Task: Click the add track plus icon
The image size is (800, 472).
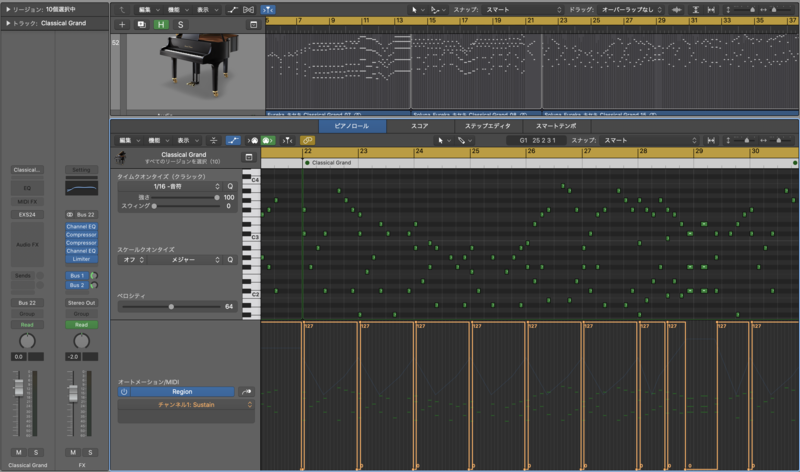Action: point(122,24)
